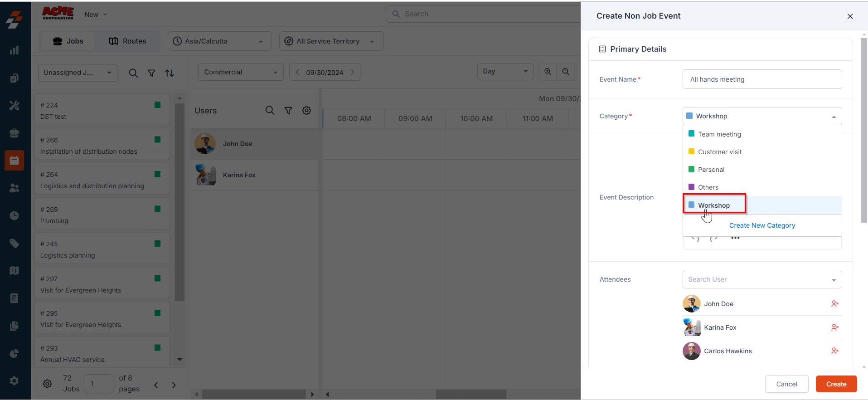Switch to the Jobs tab
The width and height of the screenshot is (868, 400).
click(x=68, y=41)
